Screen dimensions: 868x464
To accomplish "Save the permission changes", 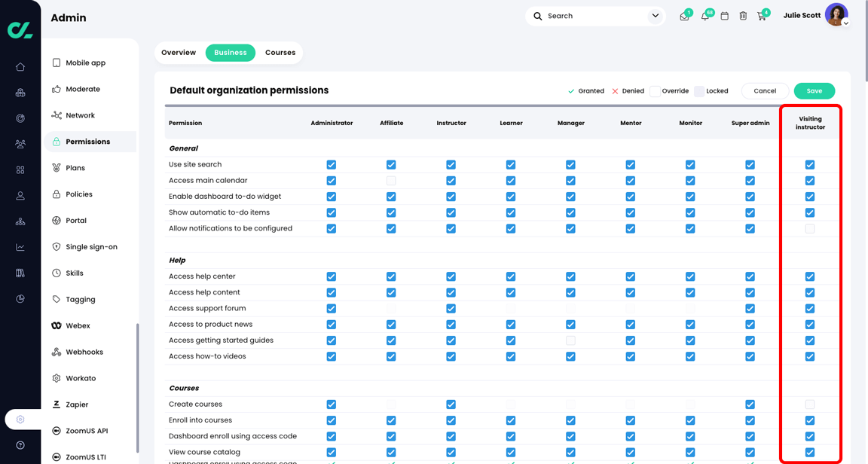I will (x=815, y=90).
